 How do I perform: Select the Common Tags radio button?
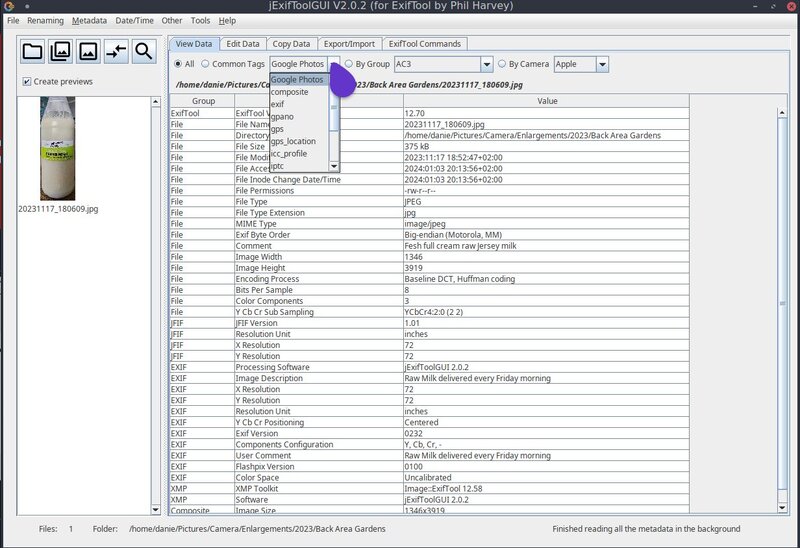tap(204, 64)
